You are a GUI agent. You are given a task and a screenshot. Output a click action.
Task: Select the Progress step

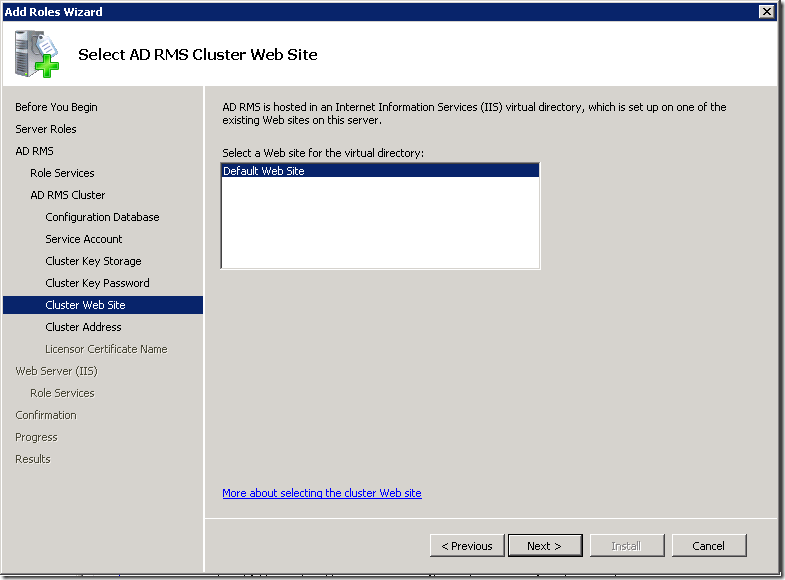(x=36, y=437)
